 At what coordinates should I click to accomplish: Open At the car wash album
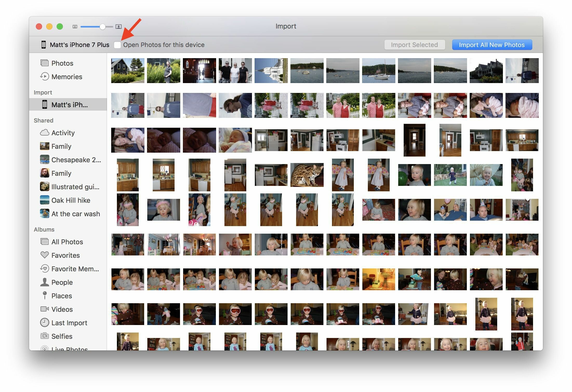point(75,214)
